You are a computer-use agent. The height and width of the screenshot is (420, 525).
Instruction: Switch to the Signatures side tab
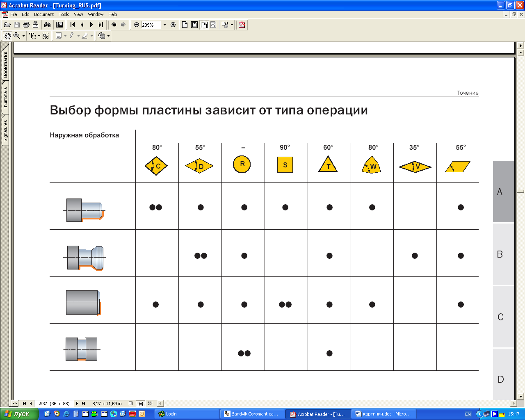(5, 130)
